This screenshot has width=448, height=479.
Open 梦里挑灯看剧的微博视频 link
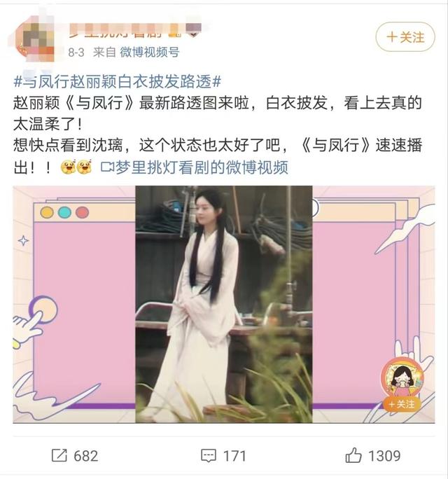coord(201,167)
